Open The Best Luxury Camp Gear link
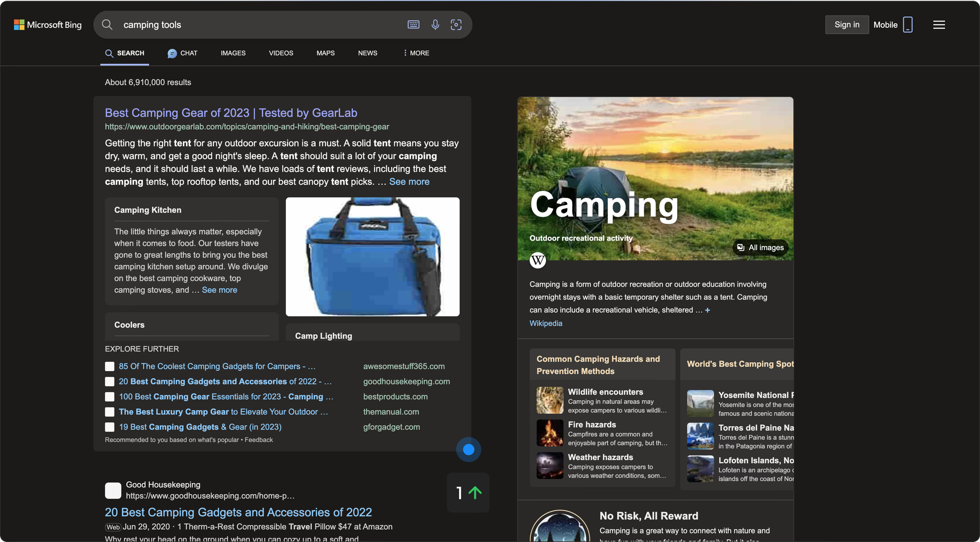Viewport: 980px width, 542px height. tap(223, 412)
